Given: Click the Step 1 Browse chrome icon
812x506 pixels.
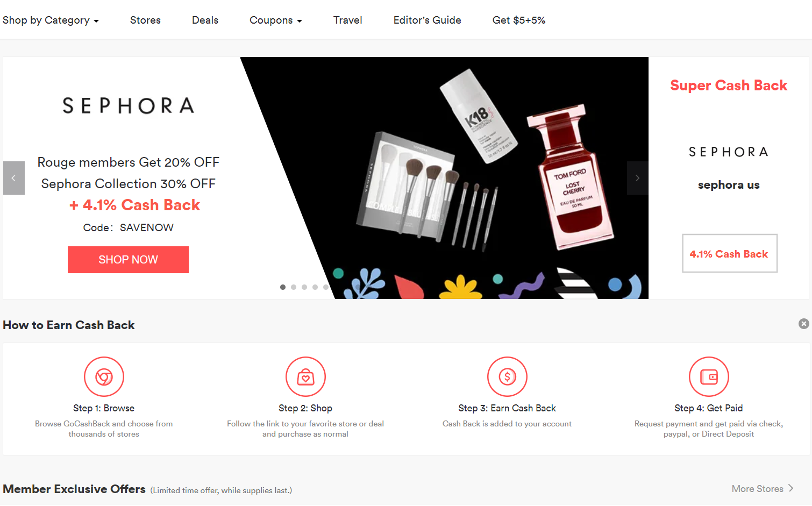Looking at the screenshot, I should pos(104,377).
